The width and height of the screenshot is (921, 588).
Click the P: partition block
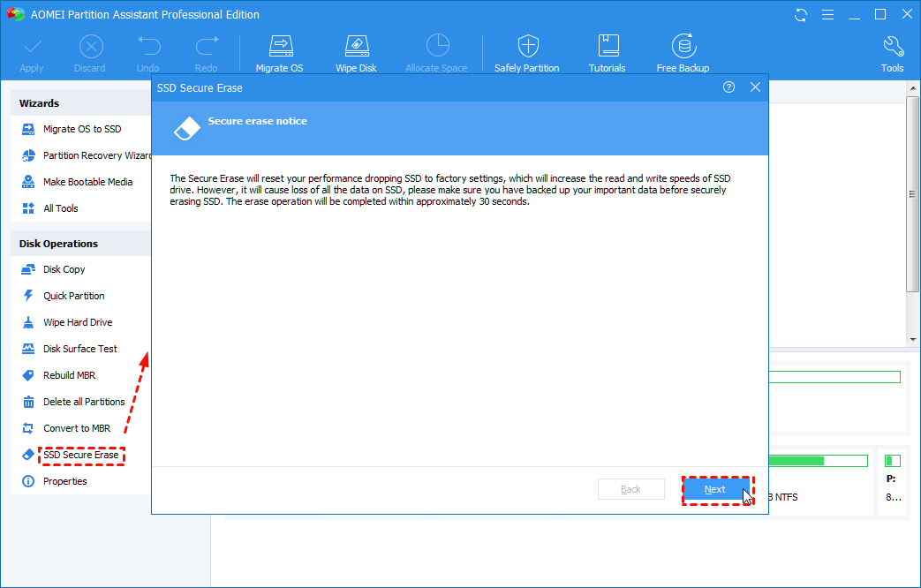coord(893,484)
